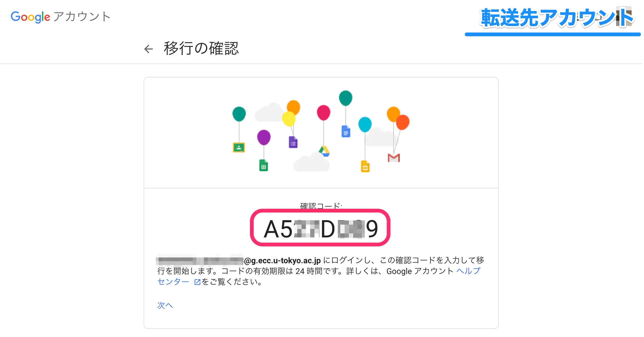Click the Gmail envelope icon in the illustration
644x337 pixels.
(x=394, y=158)
